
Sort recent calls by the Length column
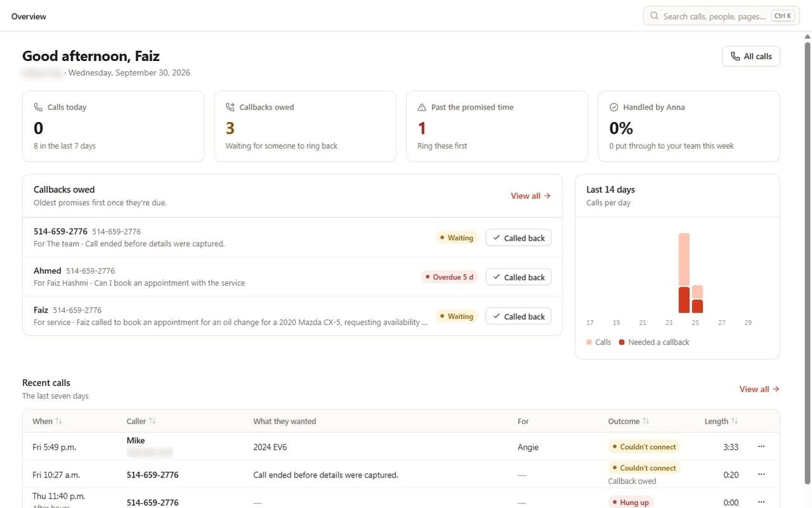tap(721, 421)
